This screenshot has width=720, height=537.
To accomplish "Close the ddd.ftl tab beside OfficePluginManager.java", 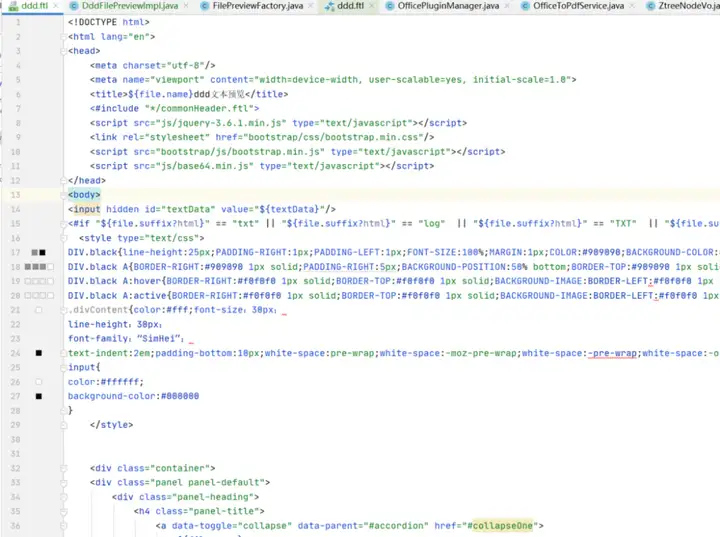I will click(x=371, y=6).
